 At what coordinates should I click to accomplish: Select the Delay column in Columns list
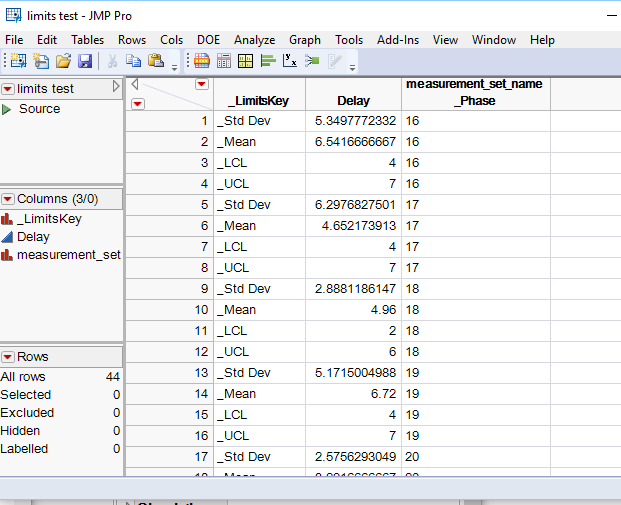[x=33, y=237]
